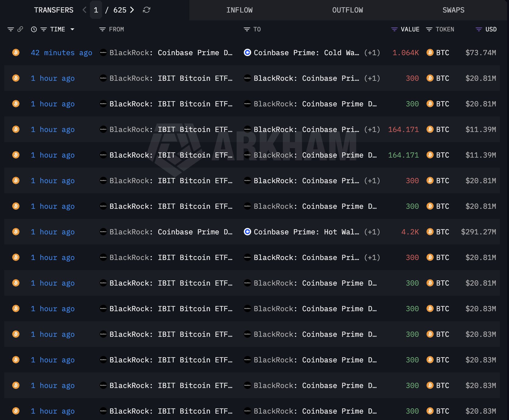Filter by TOKEN column
This screenshot has width=509, height=420.
(x=429, y=29)
